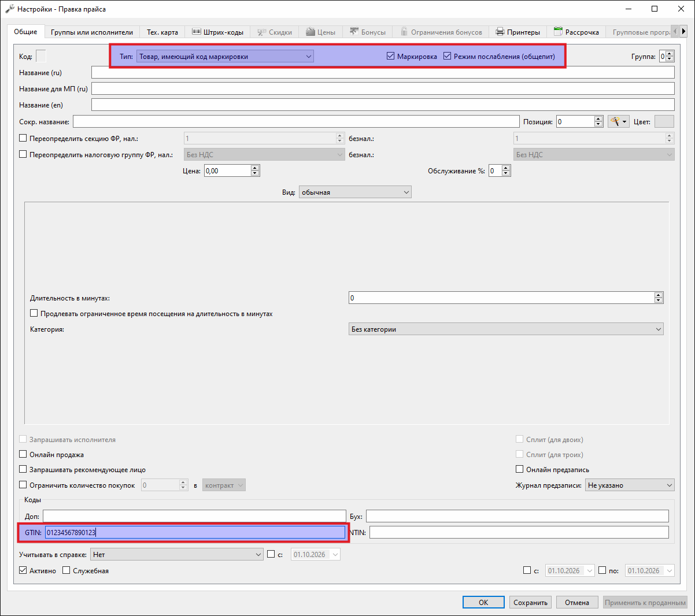
Task: Click the OK button
Action: 483,603
